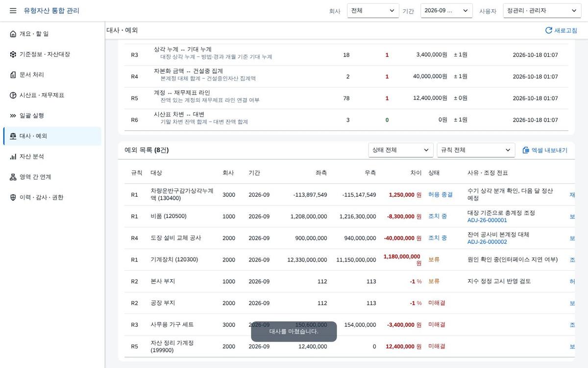Select R3 상각 누계 ↔ 기대 누계 rule
The width and height of the screenshot is (588, 368).
pyautogui.click(x=346, y=55)
